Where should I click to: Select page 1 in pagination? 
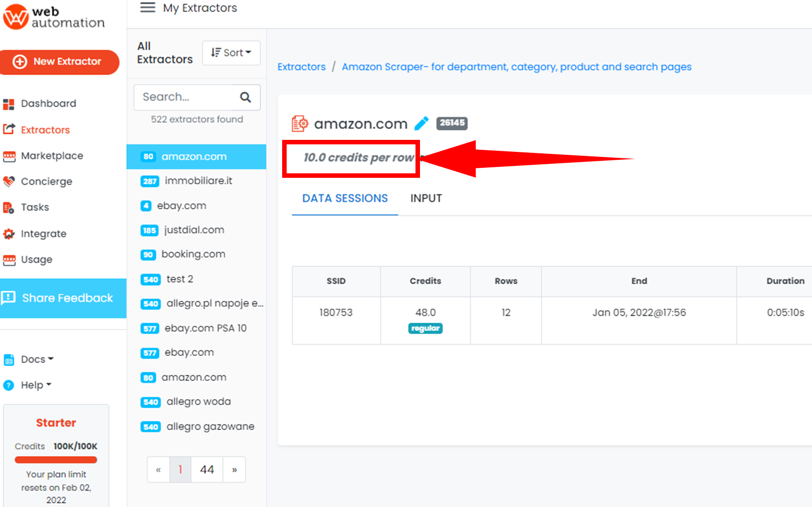coord(180,470)
